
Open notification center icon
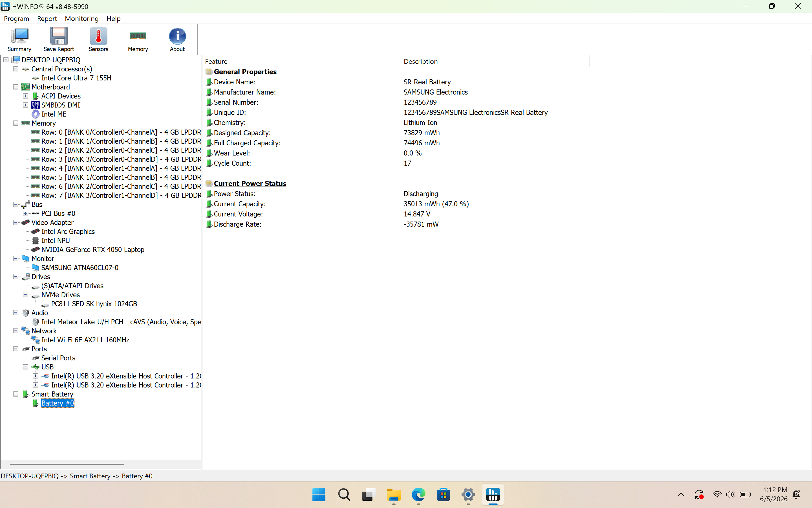click(x=796, y=494)
